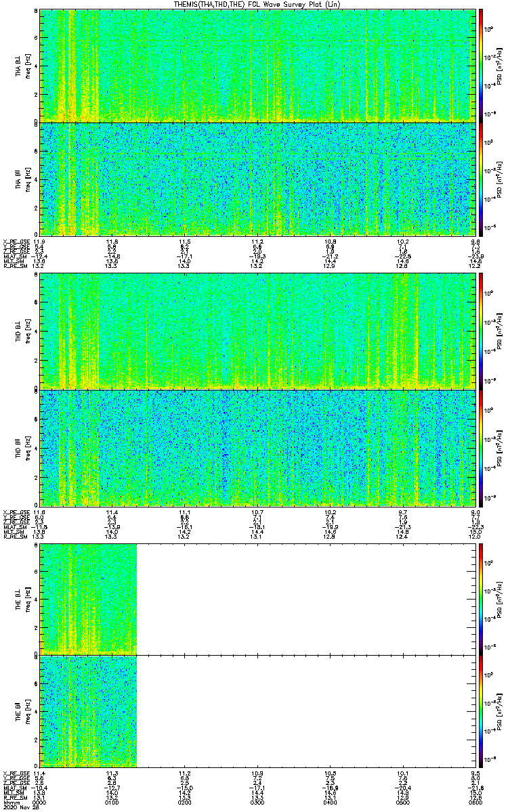Viewport: 508px width, 812px height.
Task: Click the THA B-perpendicular freq [Hz] axis label
Action: [27, 65]
